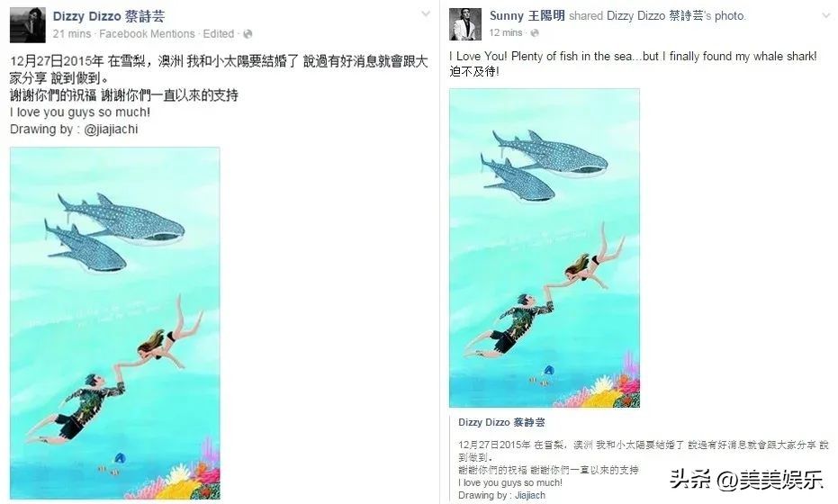Open Sunny's profile picture avatar
838x504 pixels.
(465, 24)
